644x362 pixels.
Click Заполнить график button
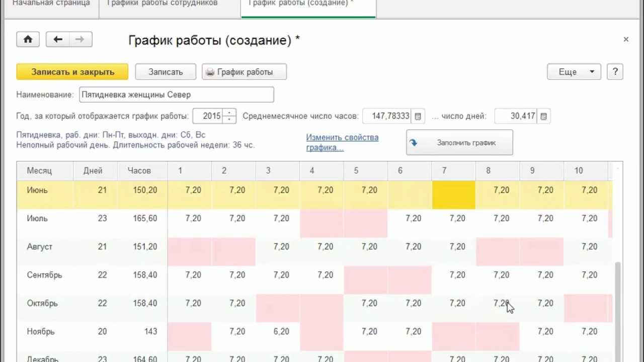coord(459,143)
